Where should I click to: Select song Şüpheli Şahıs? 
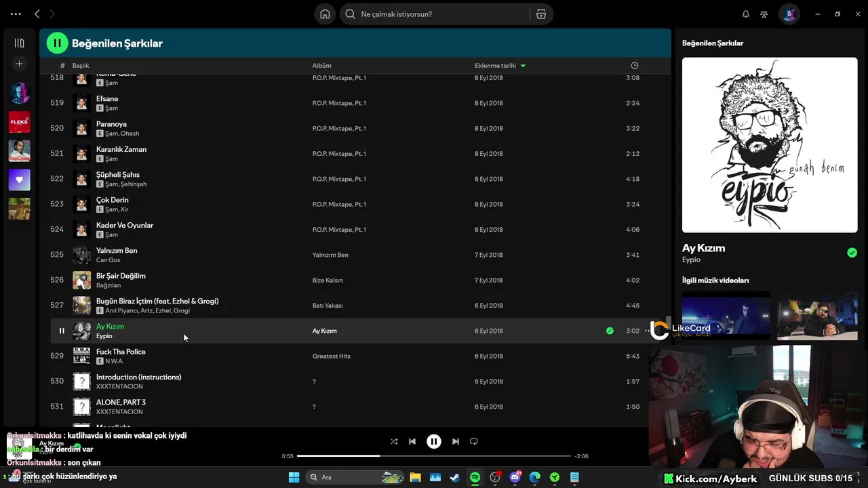[x=118, y=175]
